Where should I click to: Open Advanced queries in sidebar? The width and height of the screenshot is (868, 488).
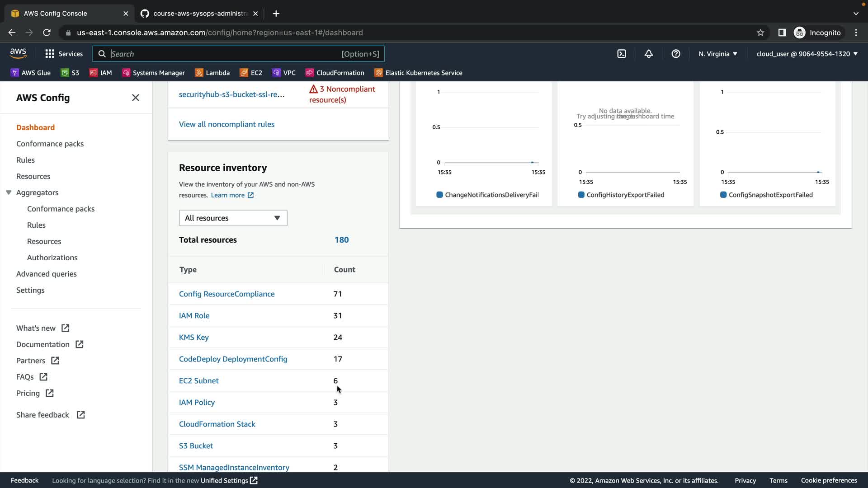click(46, 274)
